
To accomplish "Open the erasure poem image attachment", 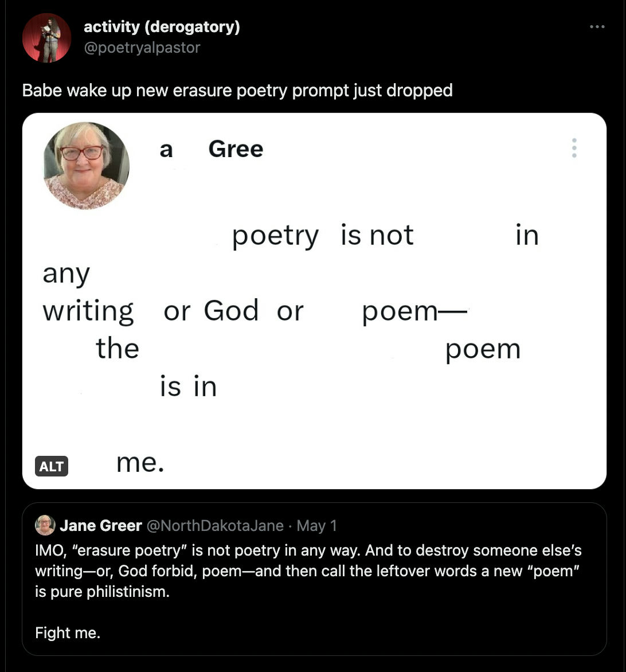I will (x=314, y=301).
